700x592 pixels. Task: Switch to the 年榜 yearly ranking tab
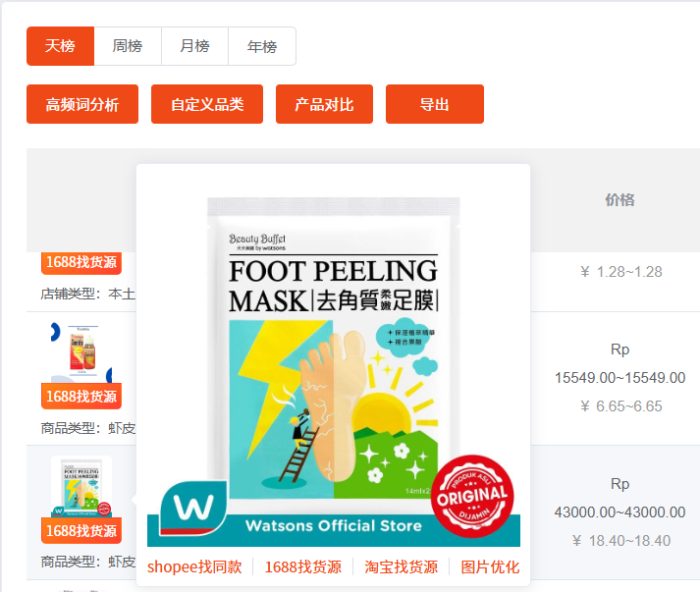(262, 46)
